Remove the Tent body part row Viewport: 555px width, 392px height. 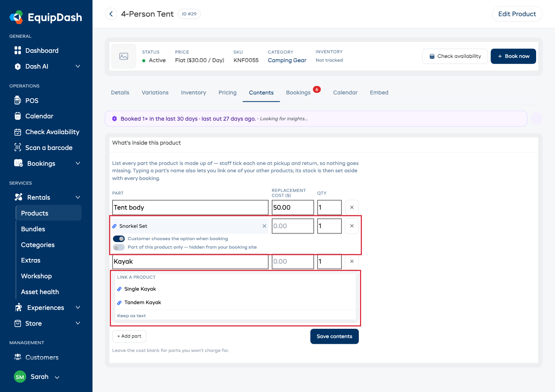pos(352,207)
